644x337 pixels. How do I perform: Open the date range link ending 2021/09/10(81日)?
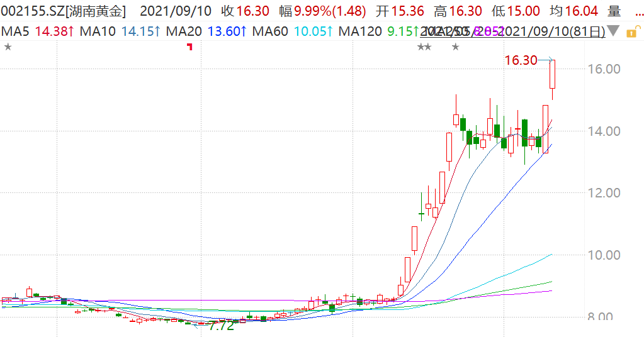pos(512,31)
